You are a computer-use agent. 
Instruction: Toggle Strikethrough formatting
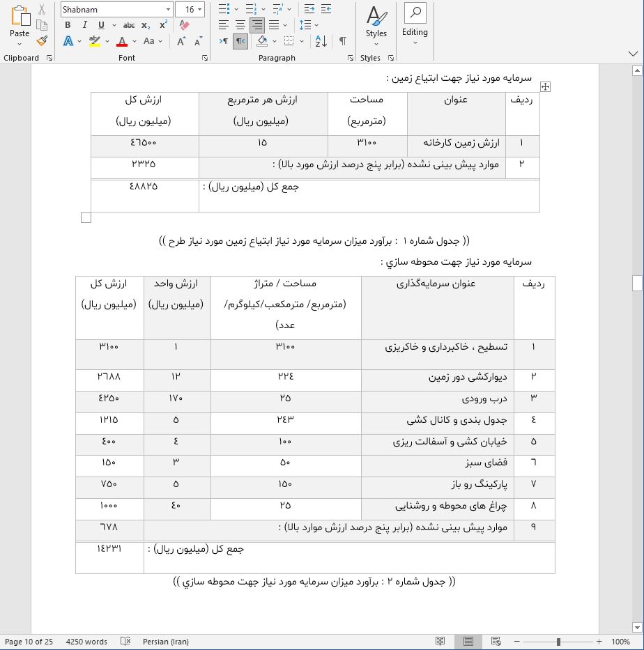(129, 25)
